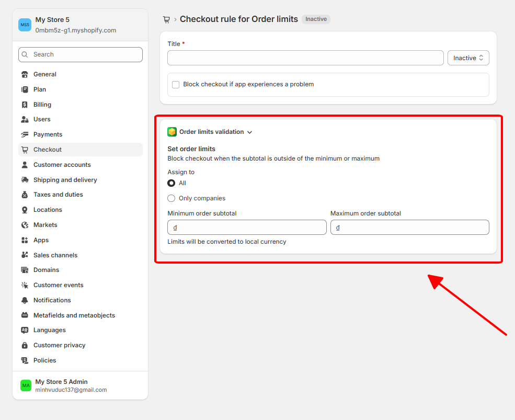
Task: Click the Metafields and metaobjects icon
Action: pyautogui.click(x=25, y=315)
